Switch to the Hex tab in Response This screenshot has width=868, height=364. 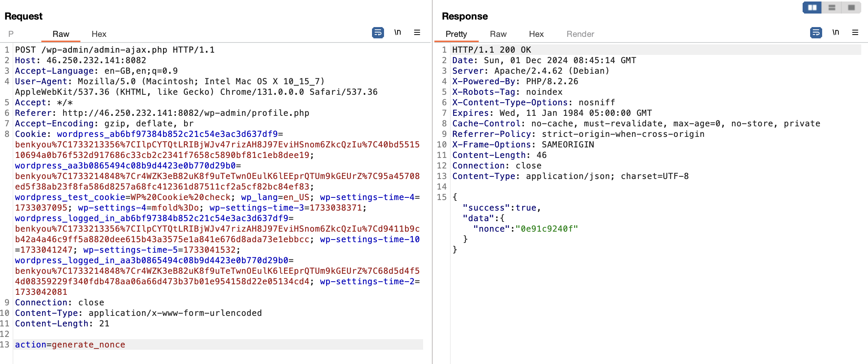coord(536,34)
